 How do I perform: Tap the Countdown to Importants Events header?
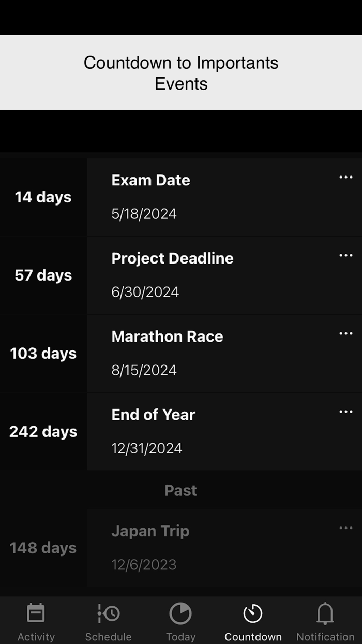tap(181, 72)
